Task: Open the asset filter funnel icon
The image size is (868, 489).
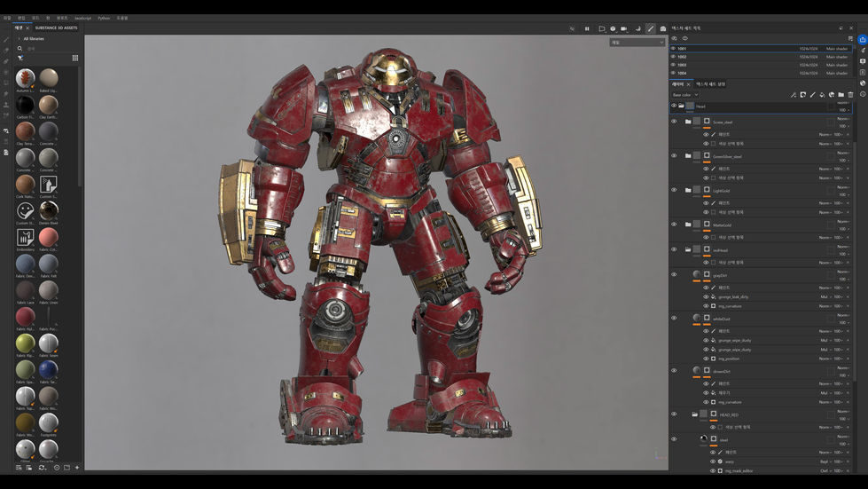Action: 20,58
